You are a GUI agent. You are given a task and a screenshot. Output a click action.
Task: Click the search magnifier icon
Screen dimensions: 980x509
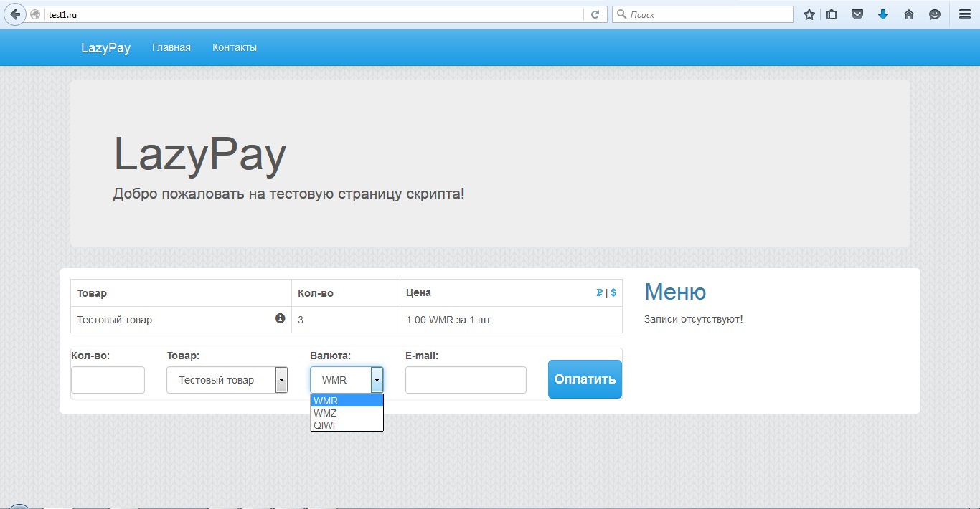tap(622, 14)
